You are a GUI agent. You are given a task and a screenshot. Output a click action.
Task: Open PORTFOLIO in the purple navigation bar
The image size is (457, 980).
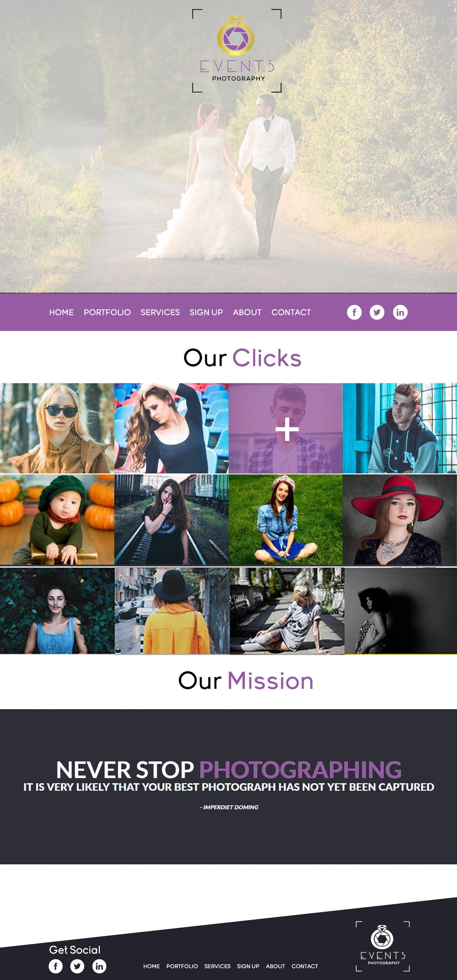coord(107,312)
